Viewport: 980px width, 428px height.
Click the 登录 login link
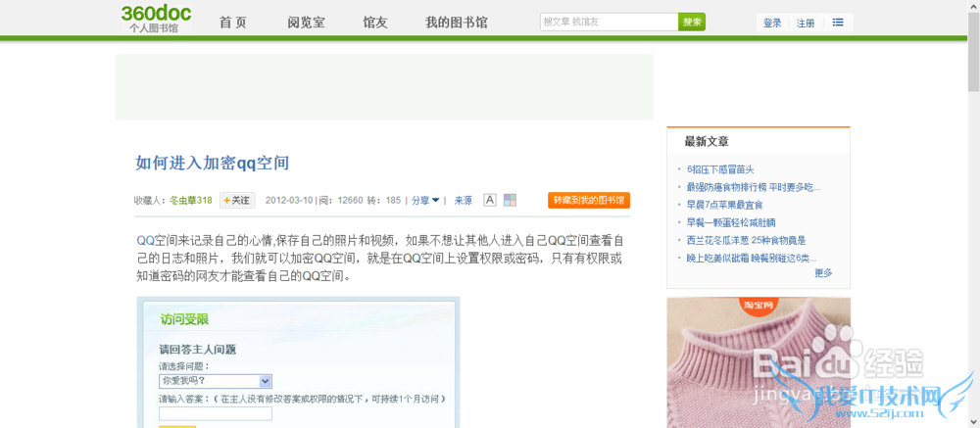772,24
